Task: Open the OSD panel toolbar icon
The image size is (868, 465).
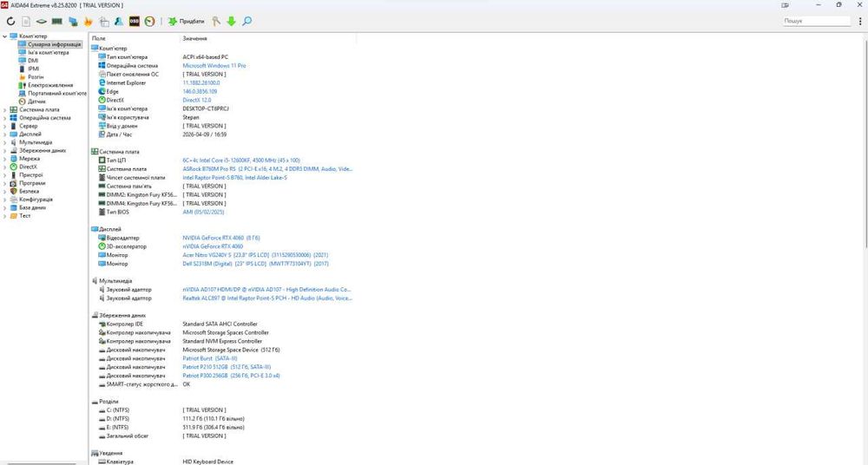Action: [135, 21]
